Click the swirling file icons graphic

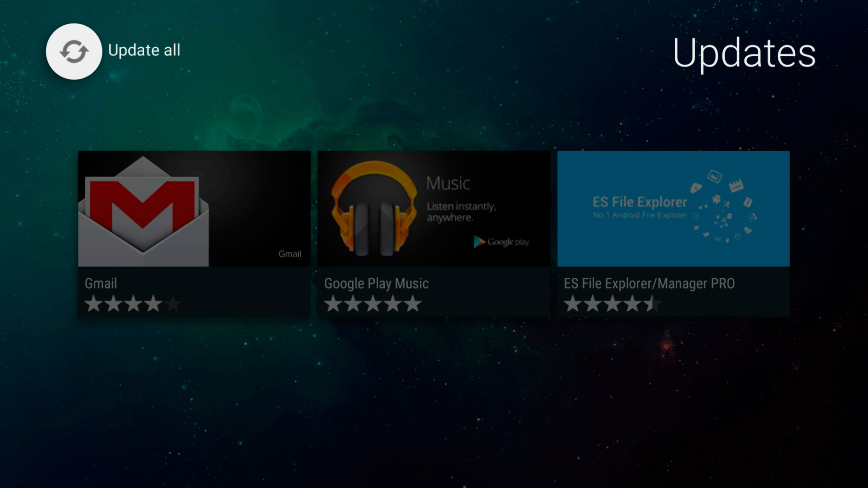click(723, 206)
